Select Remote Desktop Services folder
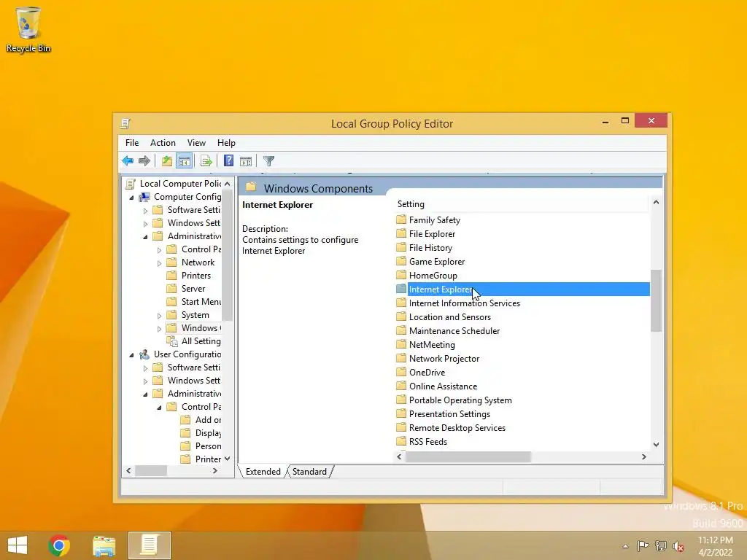Image resolution: width=747 pixels, height=560 pixels. point(457,427)
